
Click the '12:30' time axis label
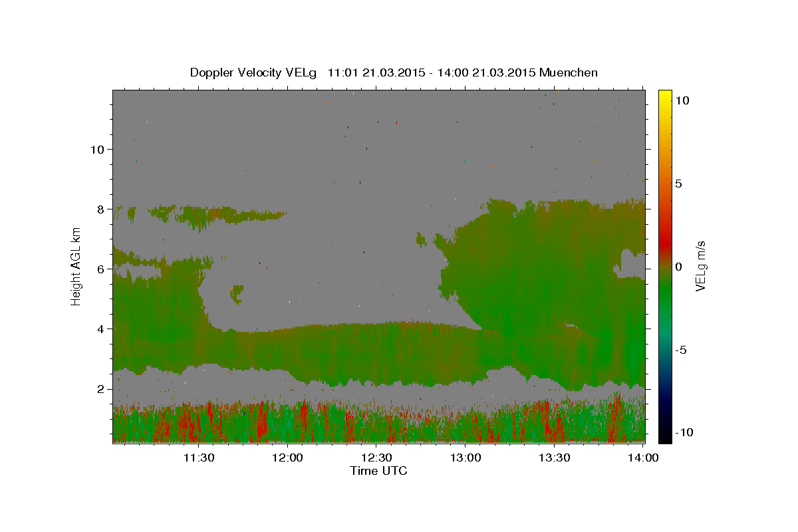pyautogui.click(x=376, y=458)
